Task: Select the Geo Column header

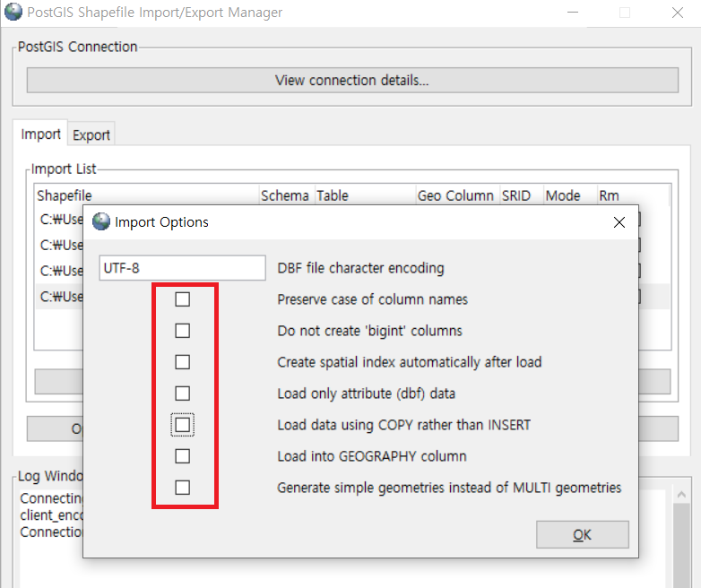Action: [457, 195]
